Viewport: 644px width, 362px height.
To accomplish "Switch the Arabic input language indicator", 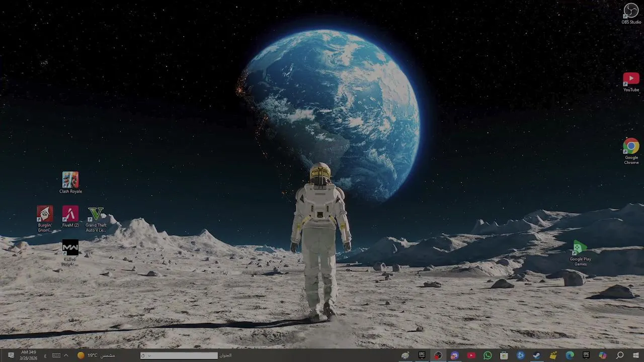I will (x=45, y=355).
